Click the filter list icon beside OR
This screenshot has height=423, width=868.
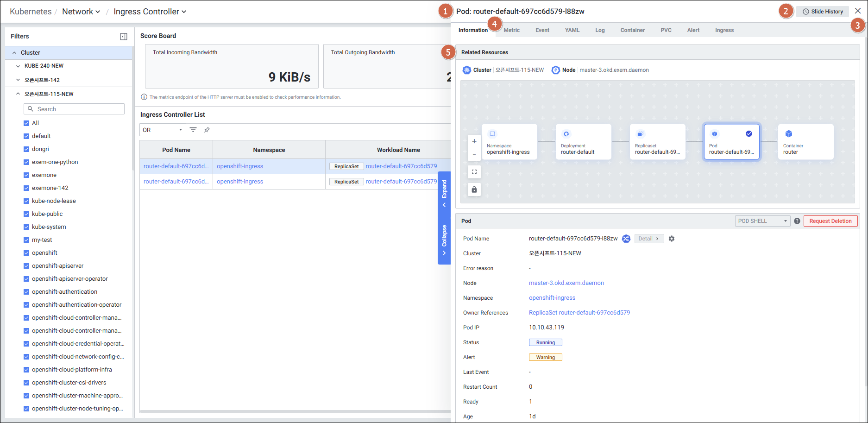pos(193,130)
